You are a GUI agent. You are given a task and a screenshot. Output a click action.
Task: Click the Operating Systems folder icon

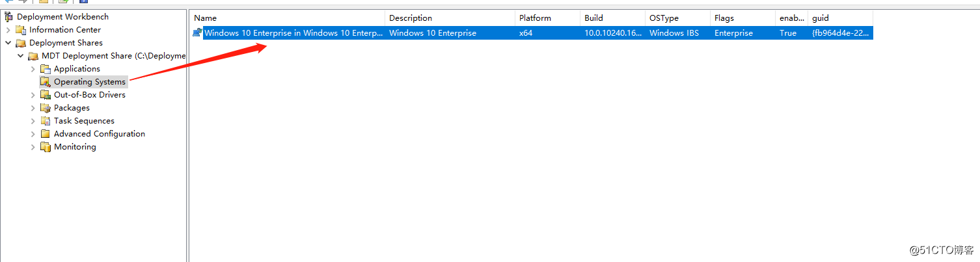(46, 82)
